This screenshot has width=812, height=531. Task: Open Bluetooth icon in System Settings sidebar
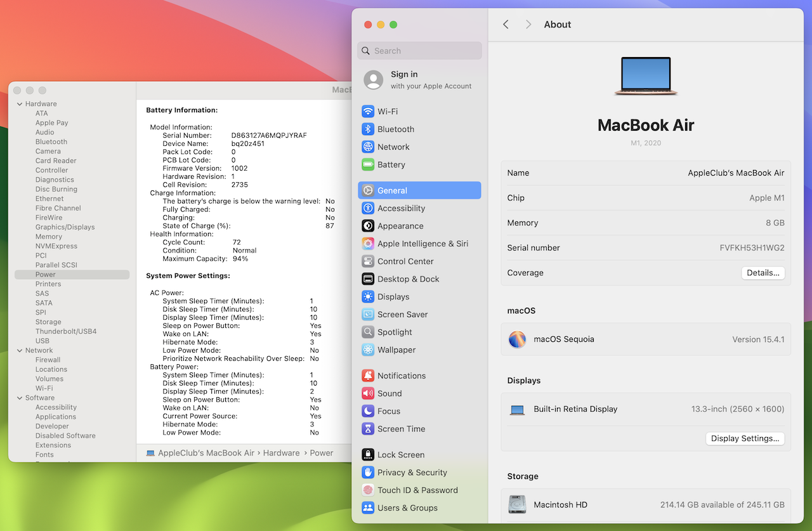coord(368,129)
